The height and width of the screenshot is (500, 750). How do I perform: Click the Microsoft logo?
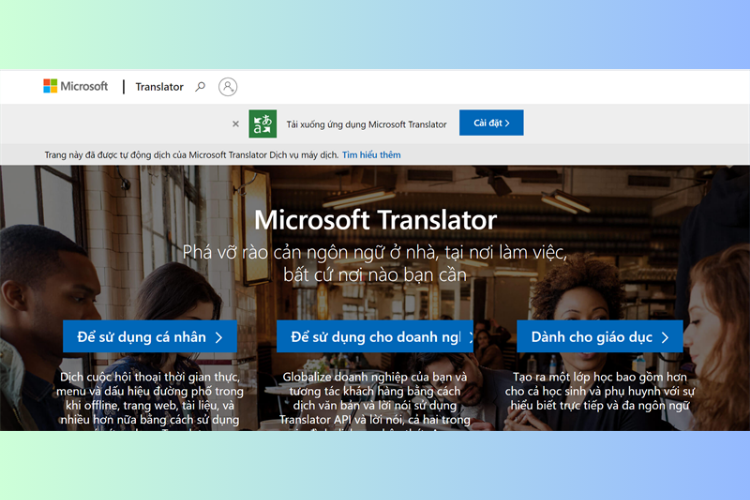click(76, 86)
